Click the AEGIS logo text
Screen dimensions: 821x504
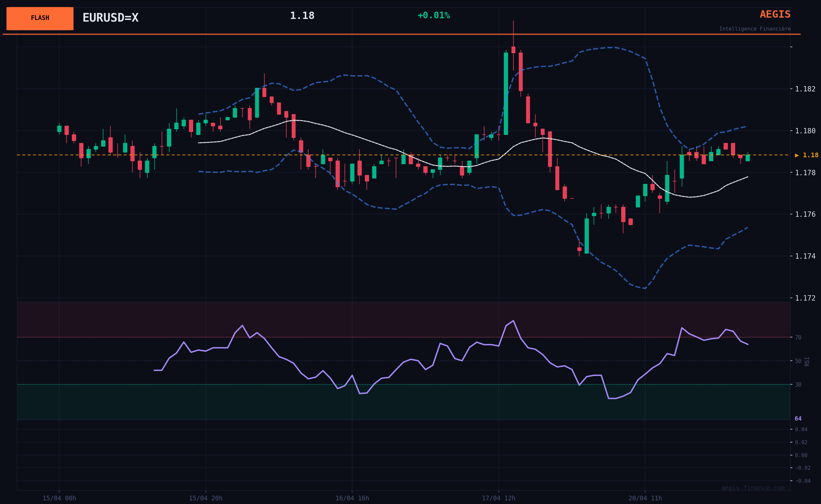[x=775, y=14]
